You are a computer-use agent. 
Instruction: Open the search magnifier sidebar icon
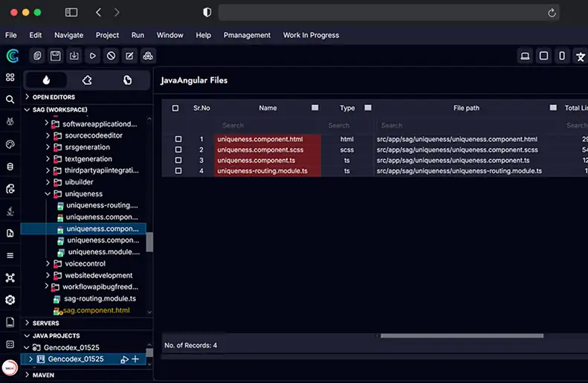point(10,100)
